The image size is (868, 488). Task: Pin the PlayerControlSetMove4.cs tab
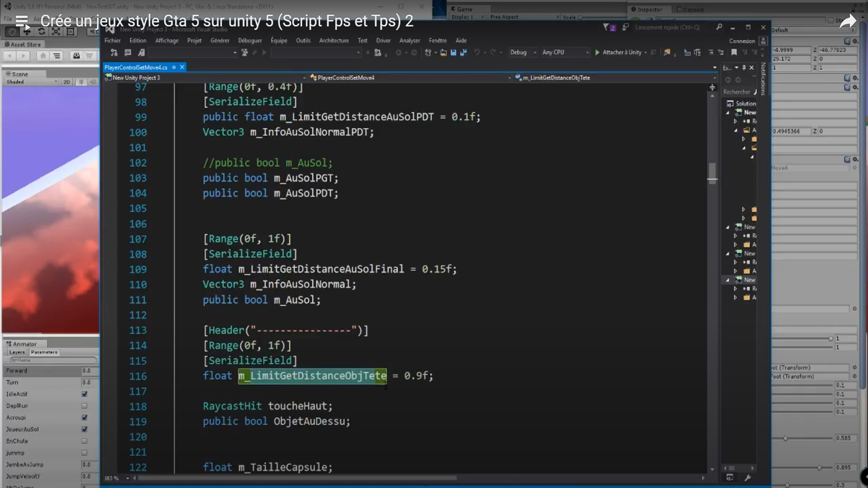(174, 67)
